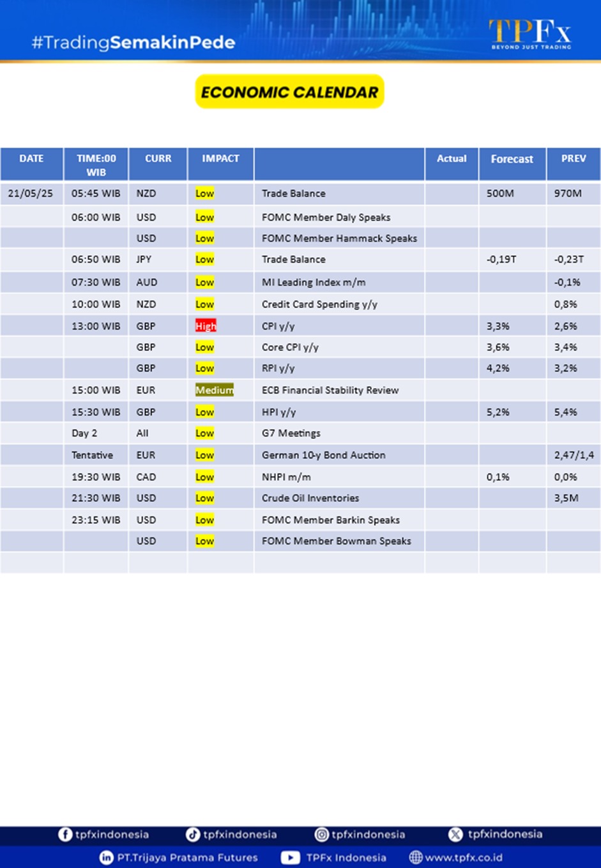601x868 pixels.
Task: Click the Instagram icon in footer
Action: click(x=322, y=834)
